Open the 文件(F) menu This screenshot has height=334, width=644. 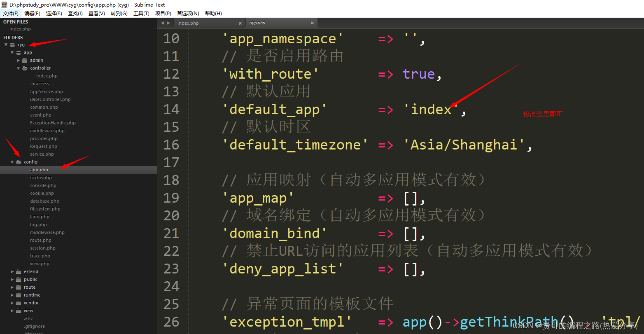11,14
